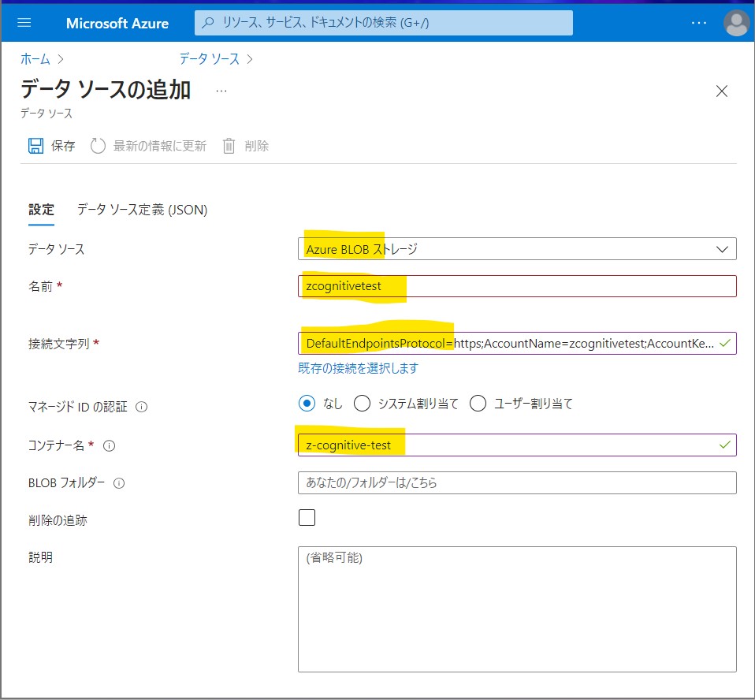Screen dimensions: 755x700
Task: Click the 説明 text area
Action: coord(517,609)
